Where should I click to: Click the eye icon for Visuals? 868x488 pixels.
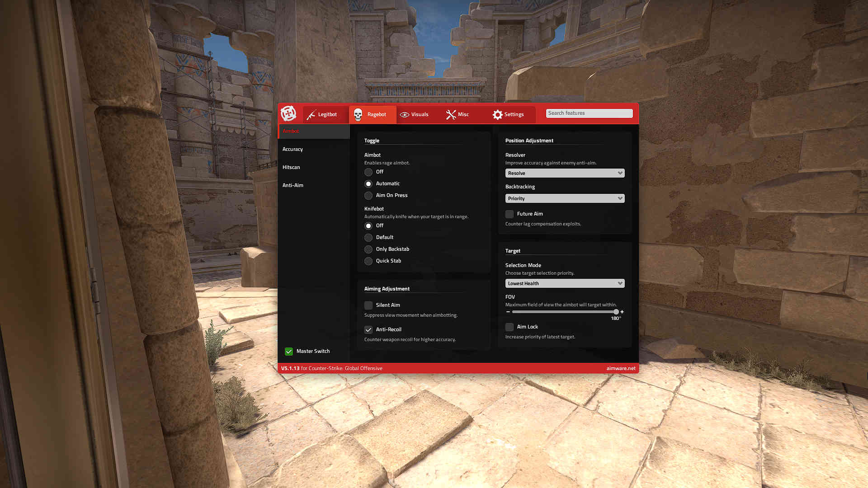pyautogui.click(x=405, y=115)
